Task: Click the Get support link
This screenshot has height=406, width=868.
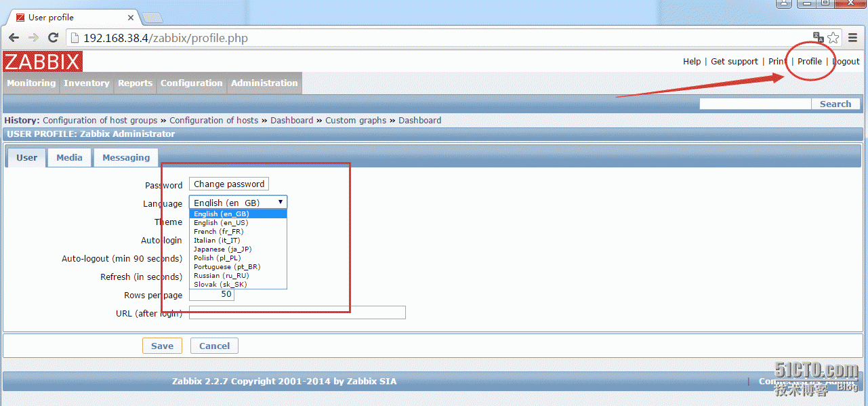Action: coord(735,61)
